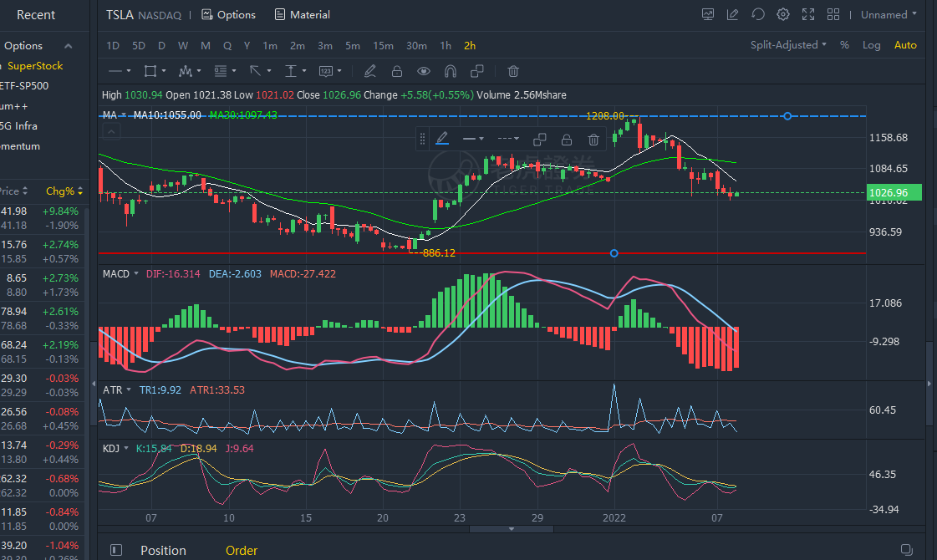Toggle Log scale mode
The height and width of the screenshot is (560, 937).
pyautogui.click(x=871, y=45)
